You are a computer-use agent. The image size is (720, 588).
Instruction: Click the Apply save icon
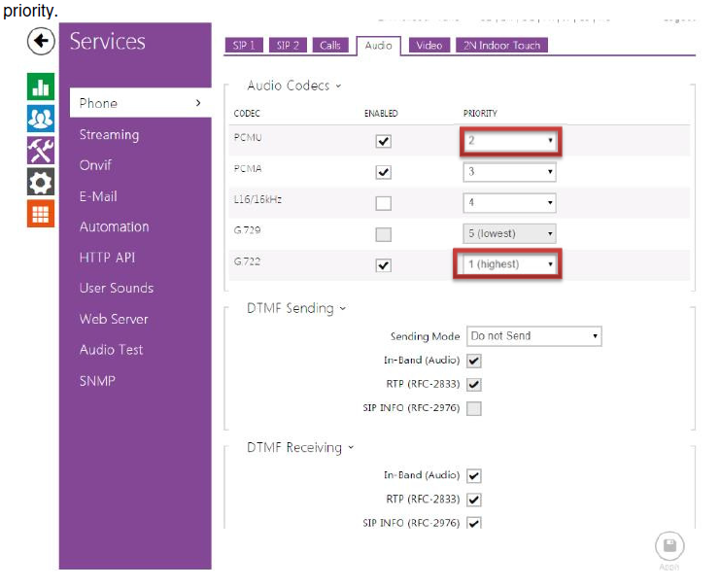coord(669,546)
